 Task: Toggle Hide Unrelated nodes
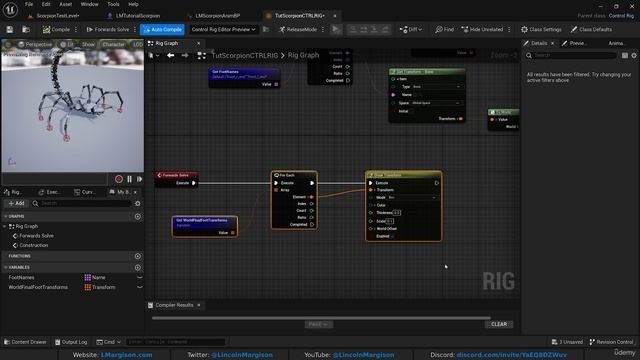482,29
